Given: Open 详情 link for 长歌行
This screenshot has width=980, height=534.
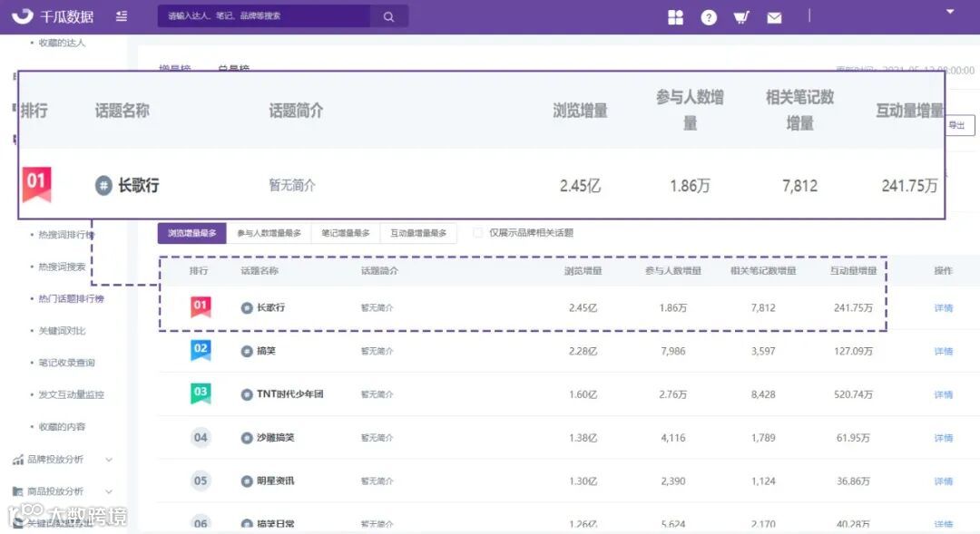Looking at the screenshot, I should click(944, 308).
